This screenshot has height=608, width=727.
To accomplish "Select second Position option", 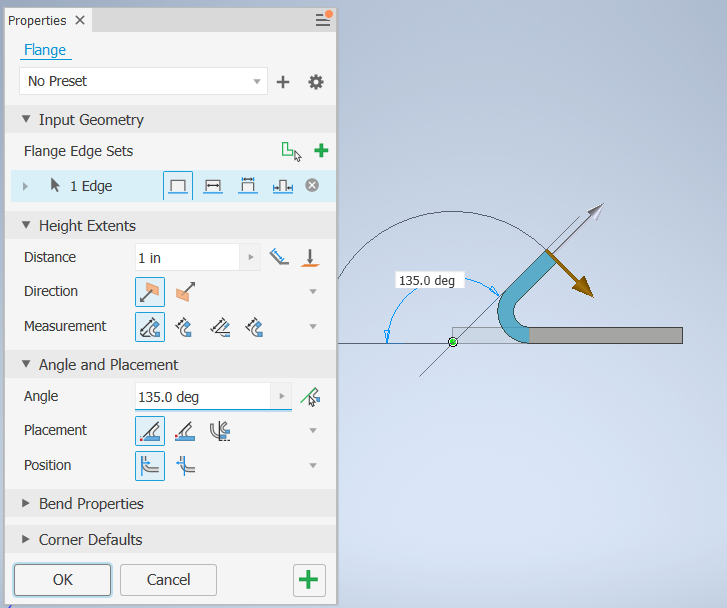I will [185, 466].
